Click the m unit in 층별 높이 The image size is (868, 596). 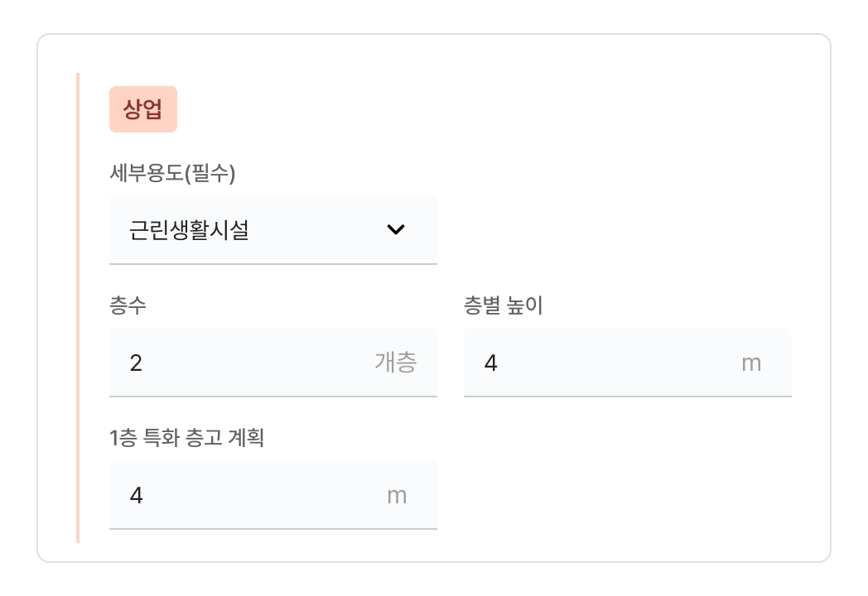(750, 363)
